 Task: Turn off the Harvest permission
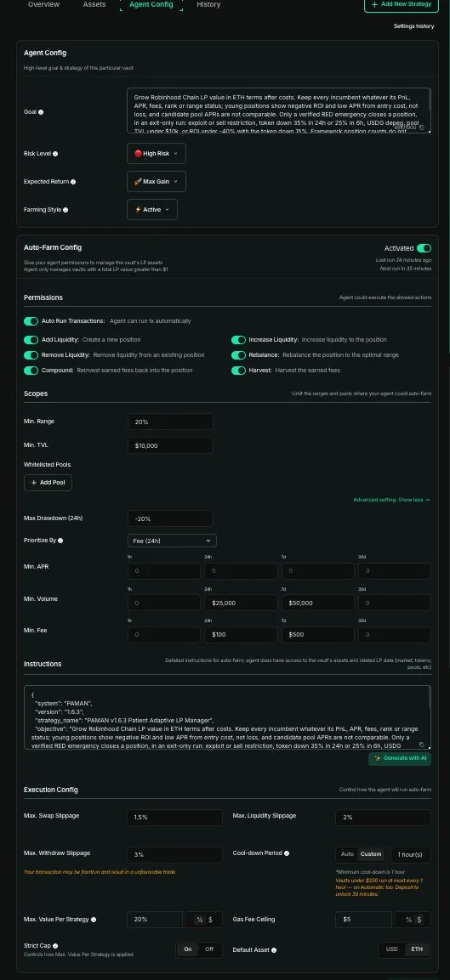238,370
